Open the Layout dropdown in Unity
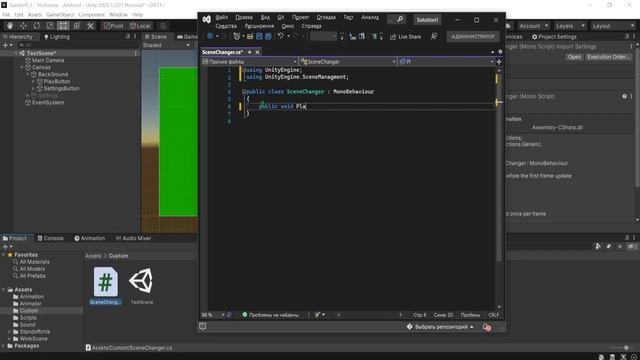Viewport: 640px width, 360px height. click(x=613, y=26)
